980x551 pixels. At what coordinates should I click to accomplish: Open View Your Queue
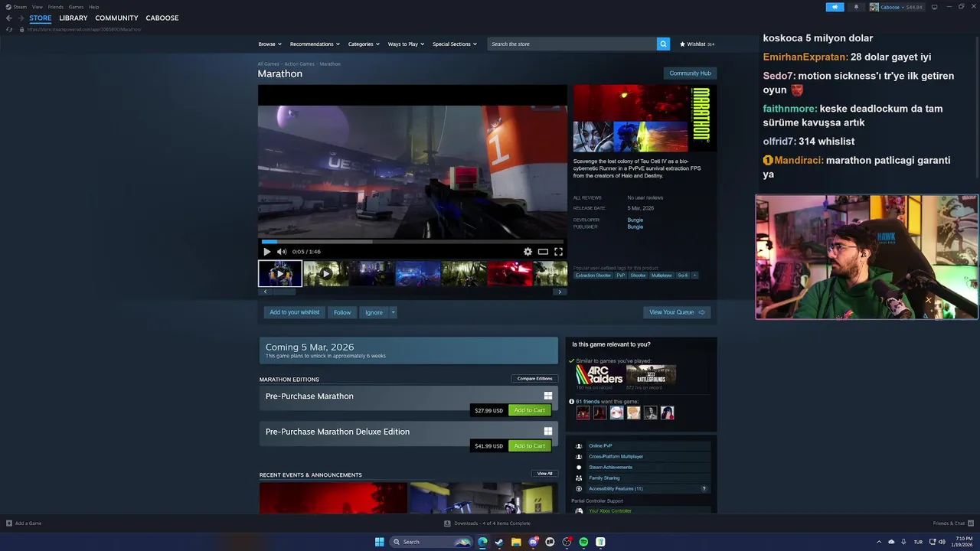click(677, 312)
